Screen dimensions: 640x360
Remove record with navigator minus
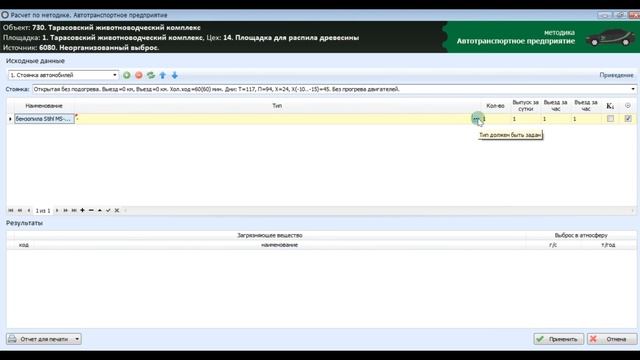91,210
